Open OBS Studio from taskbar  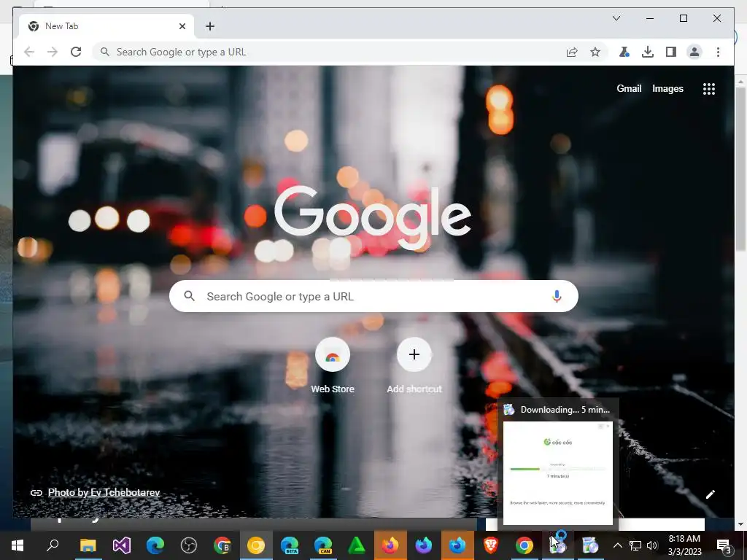[x=189, y=545]
